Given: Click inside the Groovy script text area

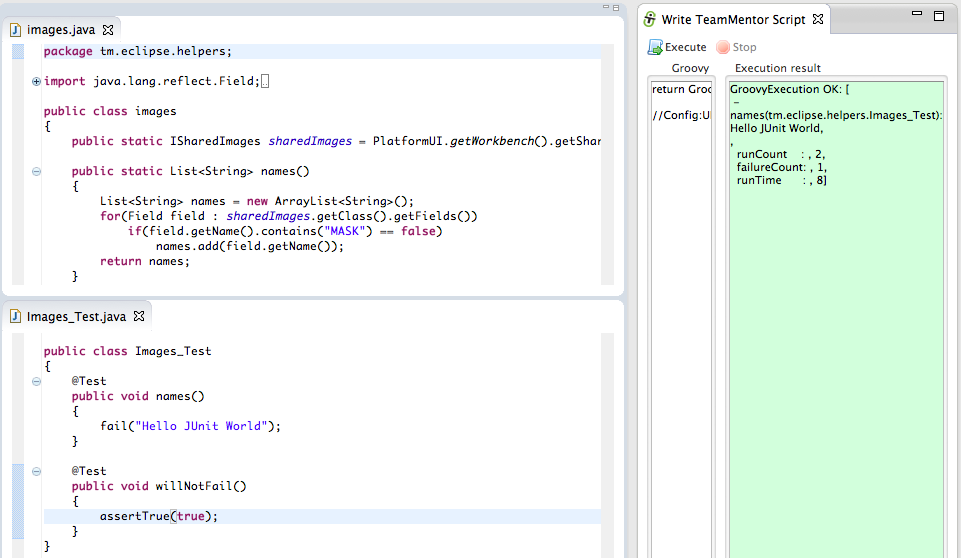Looking at the screenshot, I should click(681, 300).
